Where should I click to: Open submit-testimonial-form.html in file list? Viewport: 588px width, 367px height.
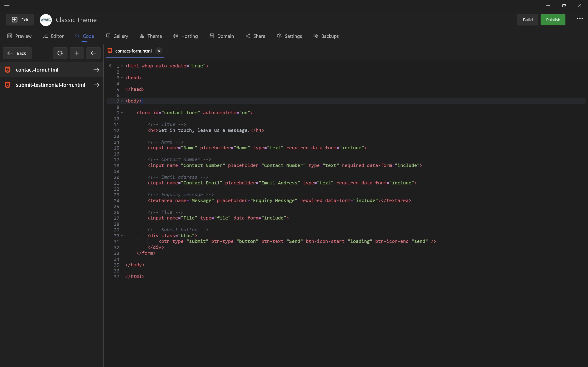tap(50, 85)
